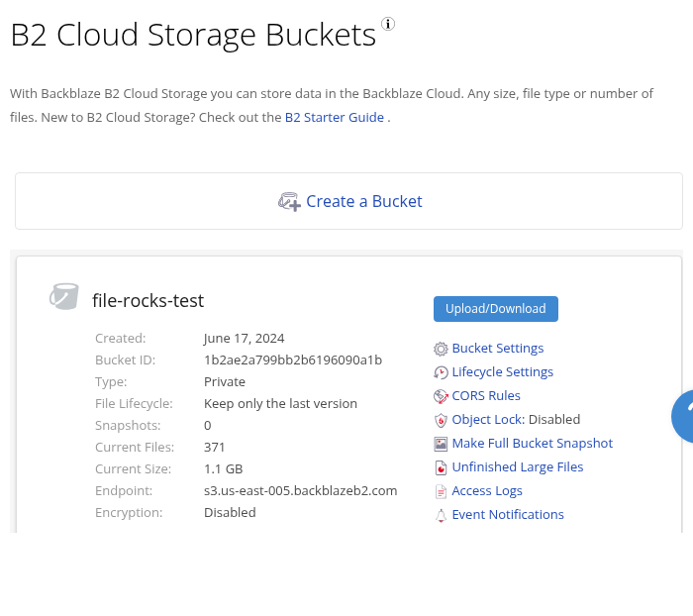693x616 pixels.
Task: Click the Type value Private
Action: 225,381
